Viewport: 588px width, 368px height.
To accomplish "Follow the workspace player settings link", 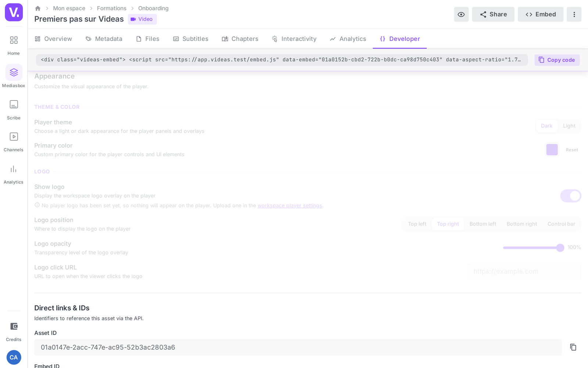I will [290, 206].
